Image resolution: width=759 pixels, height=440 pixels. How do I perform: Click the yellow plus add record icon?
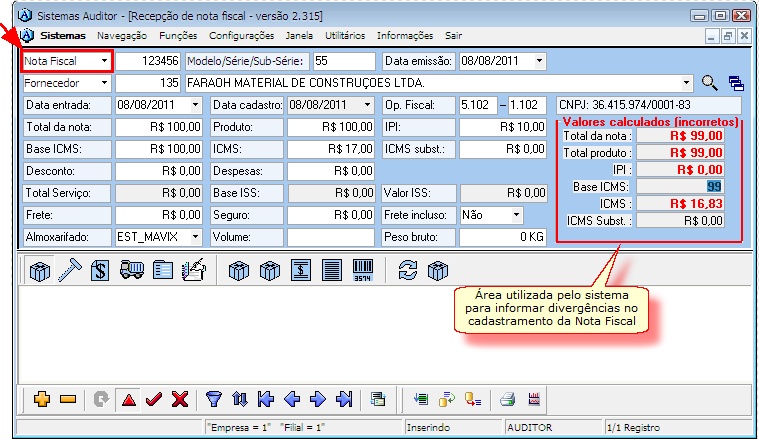click(x=41, y=399)
